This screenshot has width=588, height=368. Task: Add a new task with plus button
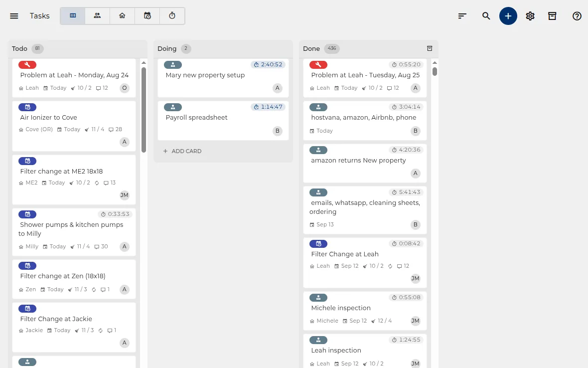(x=508, y=16)
